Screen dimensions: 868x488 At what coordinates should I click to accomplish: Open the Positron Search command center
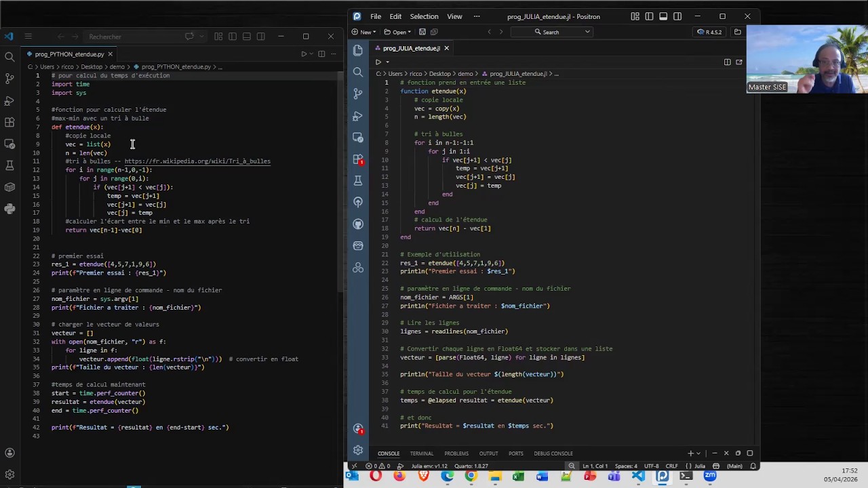[x=551, y=32]
